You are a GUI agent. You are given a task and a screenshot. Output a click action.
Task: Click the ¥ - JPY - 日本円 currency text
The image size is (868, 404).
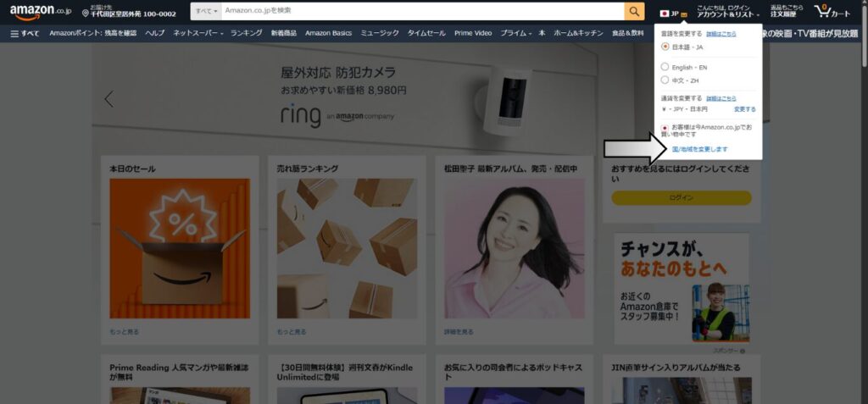684,109
